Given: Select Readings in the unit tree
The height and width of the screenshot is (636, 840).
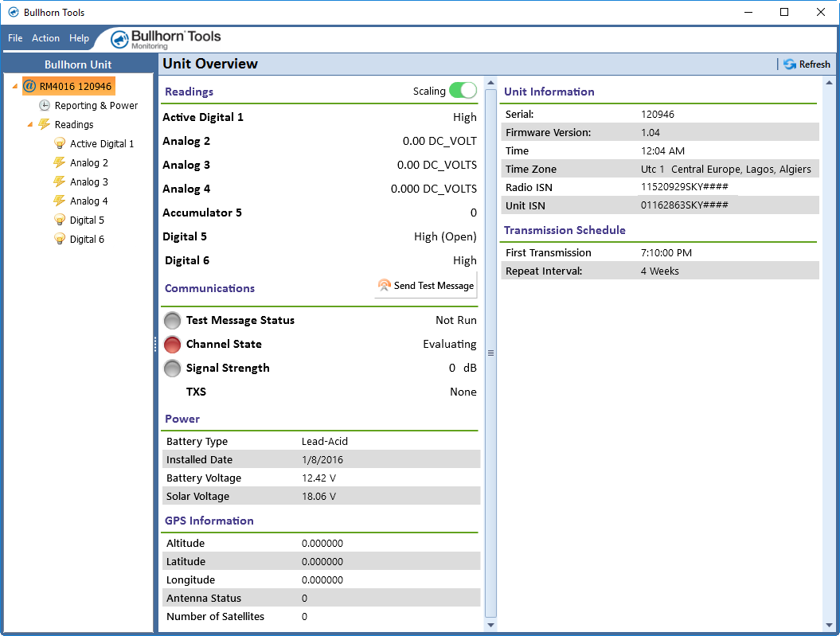Looking at the screenshot, I should click(x=74, y=124).
